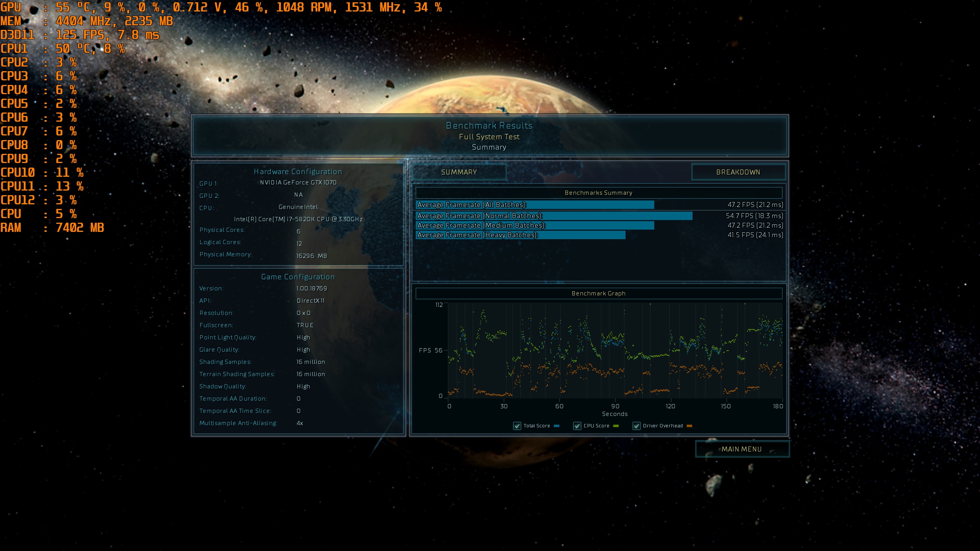This screenshot has height=551, width=980.
Task: Click the 150 seconds tick on graph axis
Action: coord(726,406)
